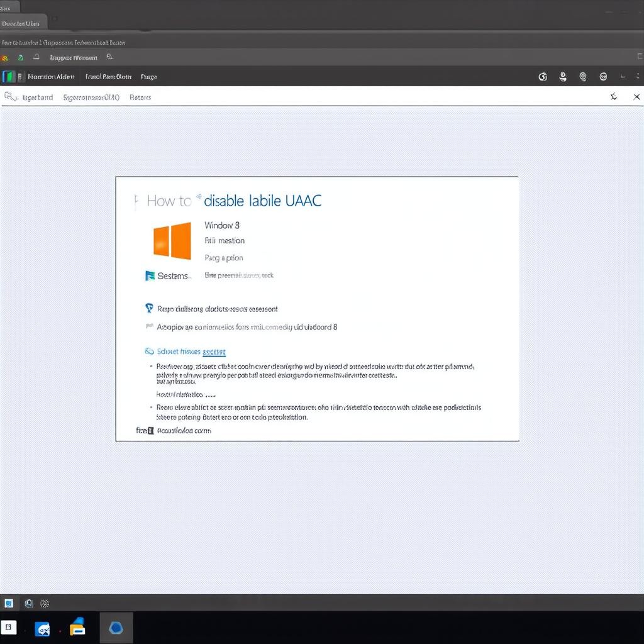Viewport: 644px width, 644px height.
Task: Click the blue shield icon in article
Action: (x=149, y=308)
